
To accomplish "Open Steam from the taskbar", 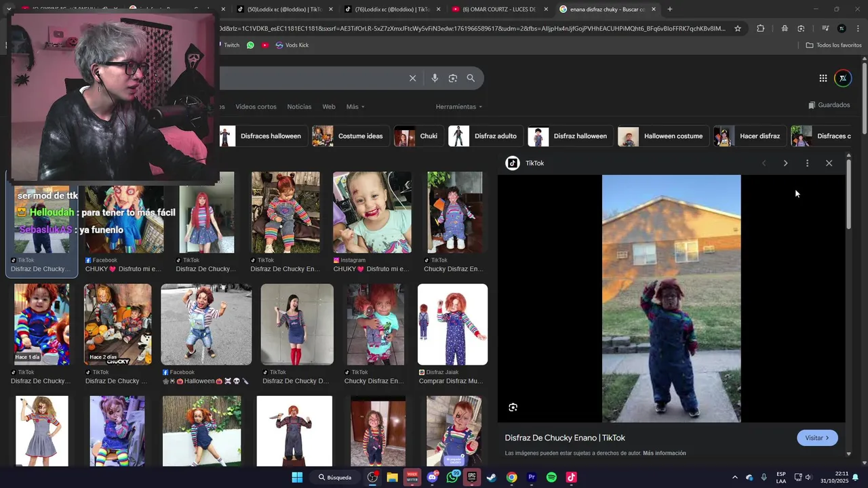I will [x=492, y=477].
